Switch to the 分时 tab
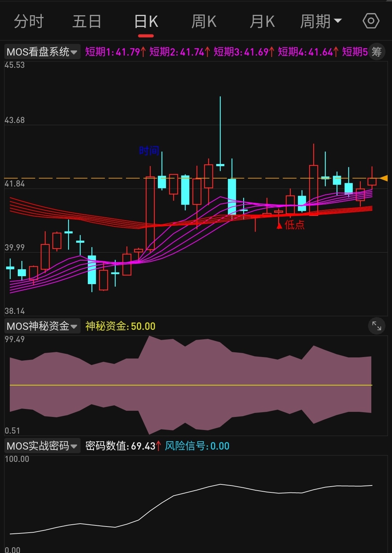This screenshot has height=553, width=392. click(x=29, y=21)
